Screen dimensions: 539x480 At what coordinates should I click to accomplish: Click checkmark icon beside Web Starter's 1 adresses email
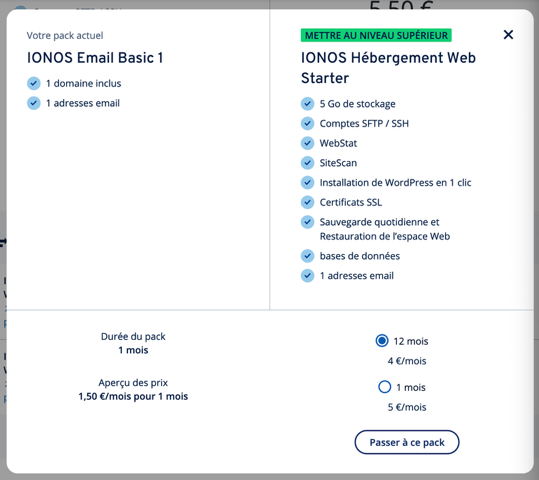(x=307, y=275)
